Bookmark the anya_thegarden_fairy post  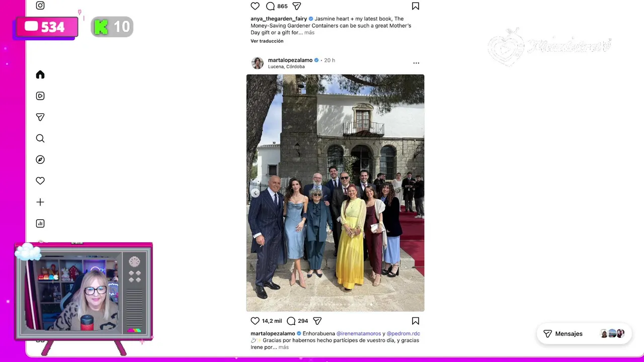pyautogui.click(x=416, y=6)
